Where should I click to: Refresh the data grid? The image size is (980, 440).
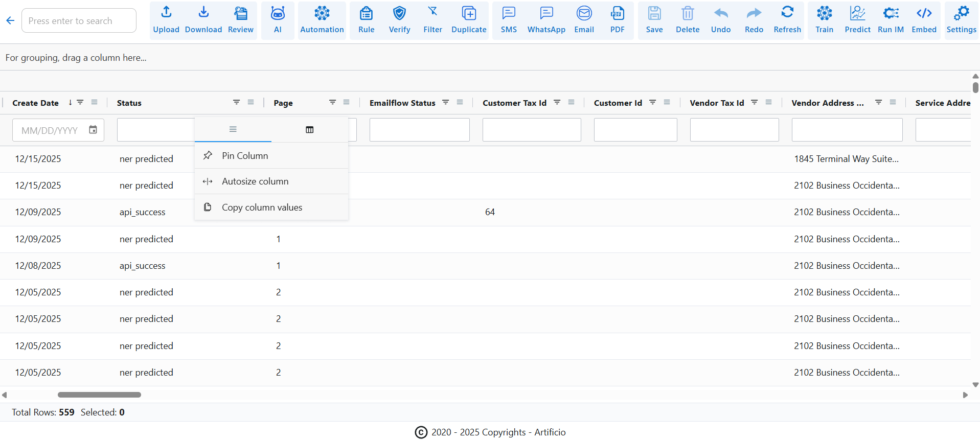click(x=787, y=20)
